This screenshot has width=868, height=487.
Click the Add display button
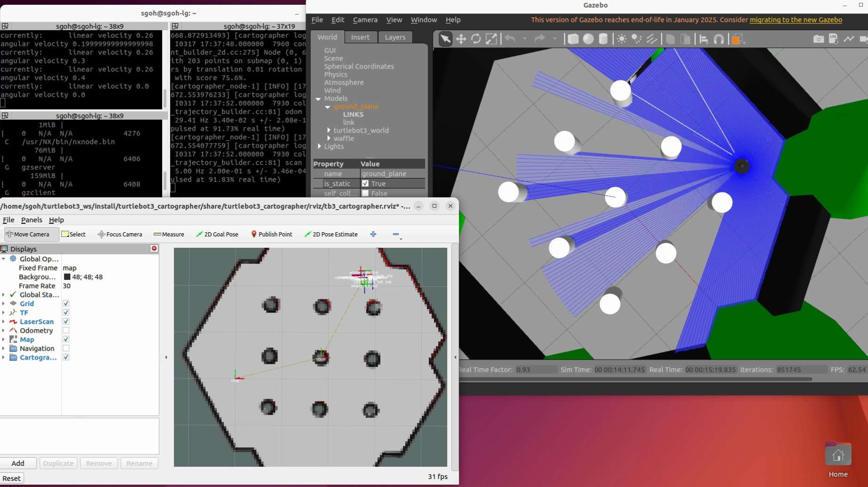[18, 463]
